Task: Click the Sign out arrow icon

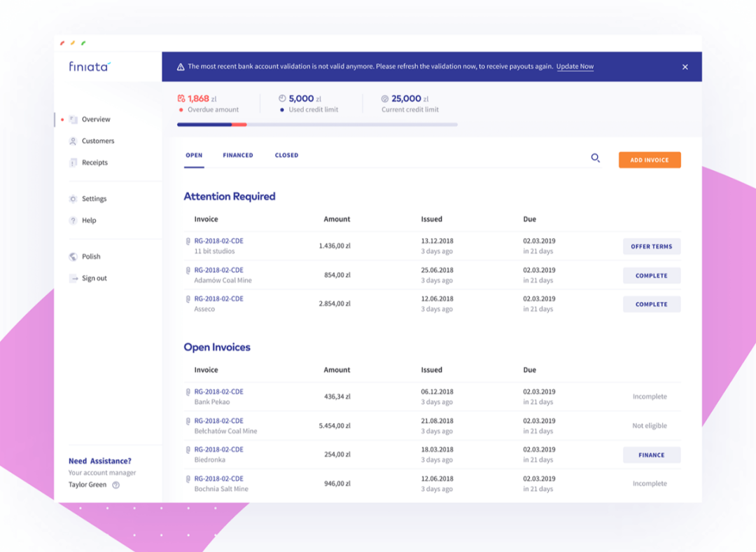Action: click(73, 278)
